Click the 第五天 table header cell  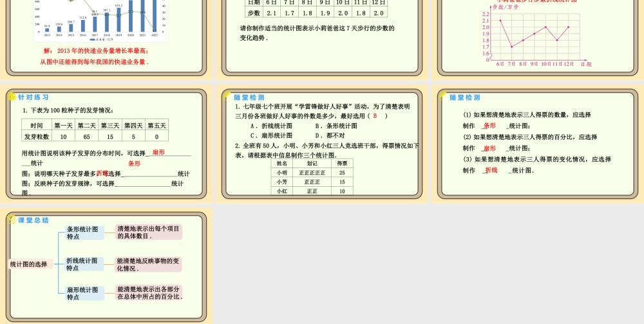[157, 125]
